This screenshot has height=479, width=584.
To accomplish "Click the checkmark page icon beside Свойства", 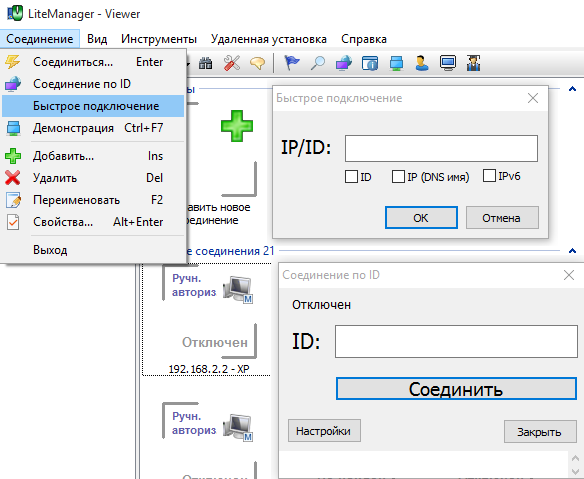I will [13, 222].
